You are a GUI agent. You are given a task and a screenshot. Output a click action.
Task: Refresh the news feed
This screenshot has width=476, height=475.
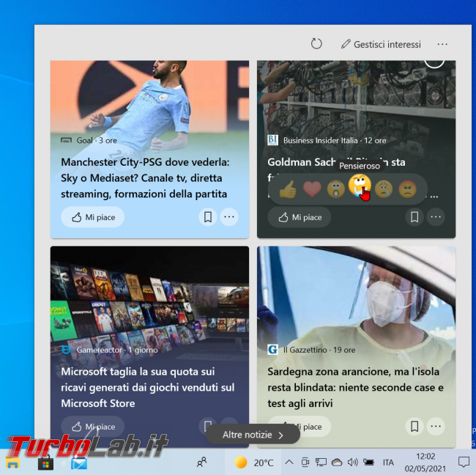[x=316, y=44]
